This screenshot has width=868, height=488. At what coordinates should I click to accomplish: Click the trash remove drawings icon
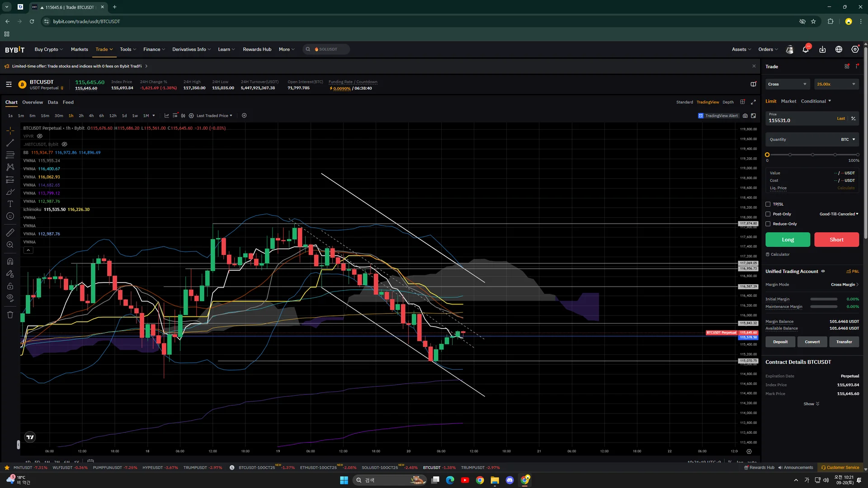click(10, 315)
